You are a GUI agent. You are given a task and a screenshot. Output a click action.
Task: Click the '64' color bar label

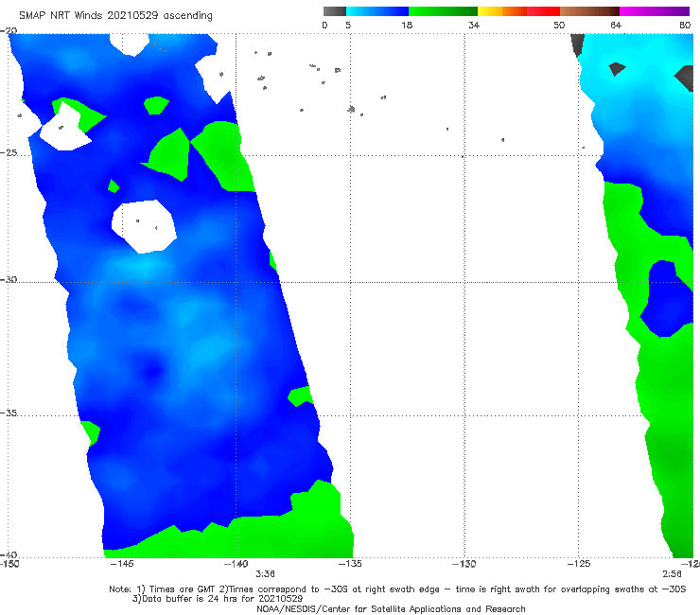(x=616, y=25)
